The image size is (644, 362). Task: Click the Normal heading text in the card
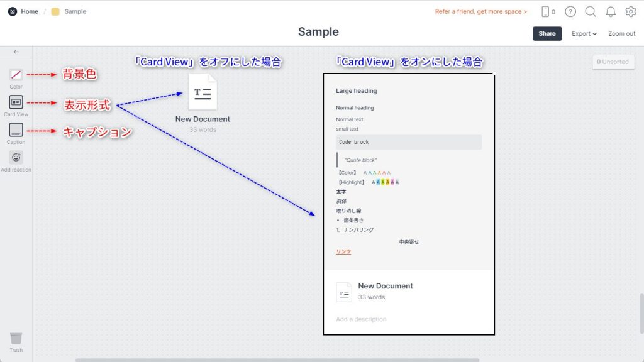click(355, 108)
